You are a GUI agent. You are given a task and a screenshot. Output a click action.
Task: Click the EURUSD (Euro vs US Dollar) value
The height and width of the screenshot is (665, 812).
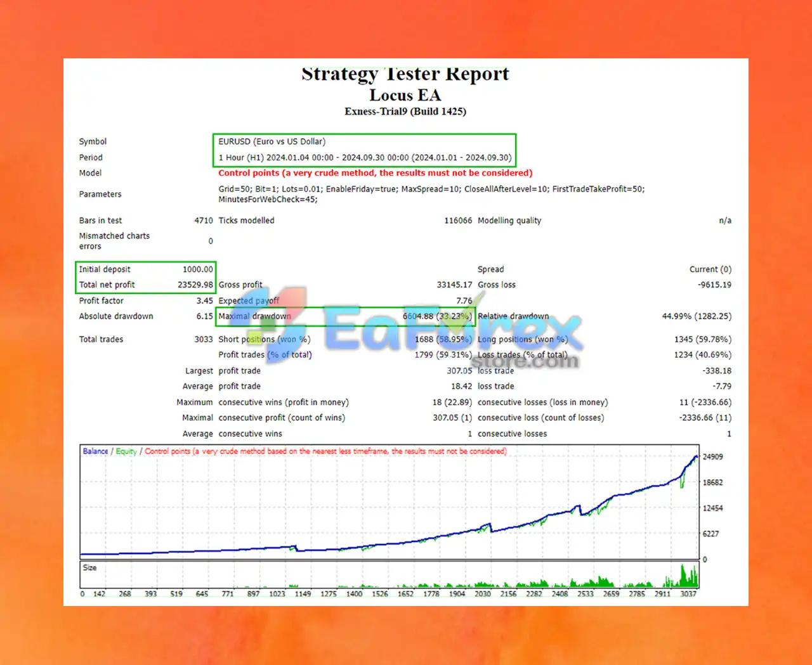(x=272, y=141)
